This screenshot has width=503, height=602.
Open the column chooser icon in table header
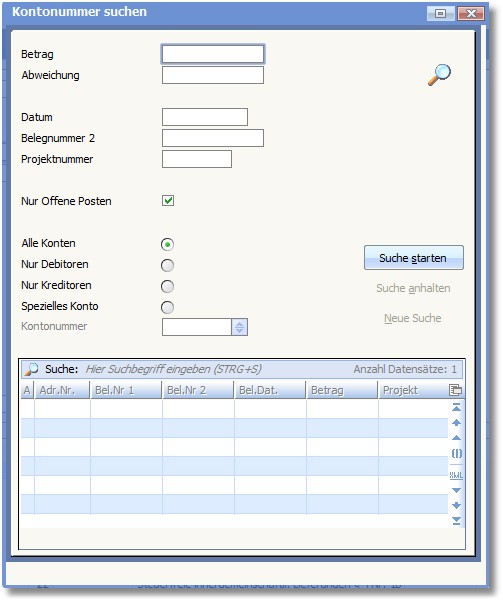[x=455, y=390]
